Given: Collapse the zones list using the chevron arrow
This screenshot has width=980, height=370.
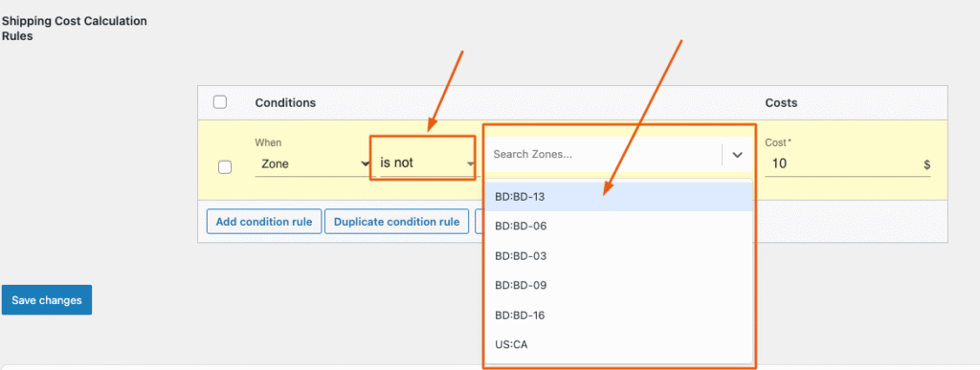Looking at the screenshot, I should [x=738, y=155].
